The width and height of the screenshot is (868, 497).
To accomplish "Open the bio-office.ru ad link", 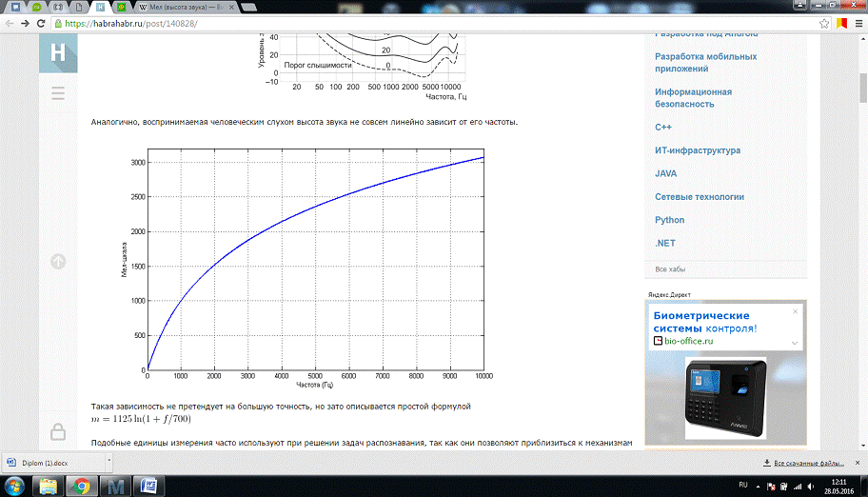I will pyautogui.click(x=688, y=341).
